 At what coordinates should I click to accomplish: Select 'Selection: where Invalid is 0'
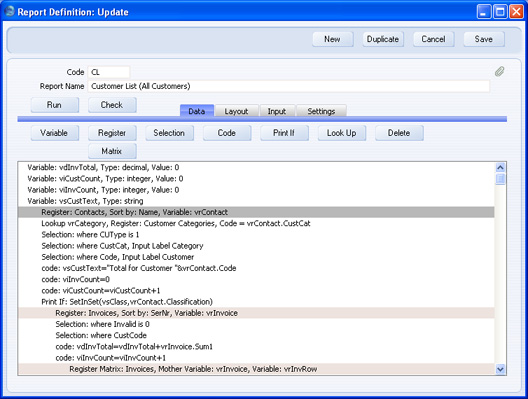[x=256, y=324]
